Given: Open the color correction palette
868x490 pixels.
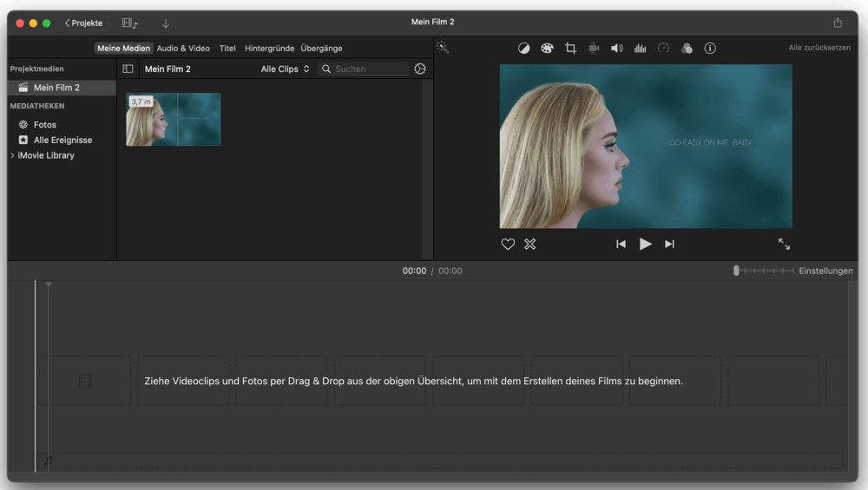Looking at the screenshot, I should click(547, 49).
